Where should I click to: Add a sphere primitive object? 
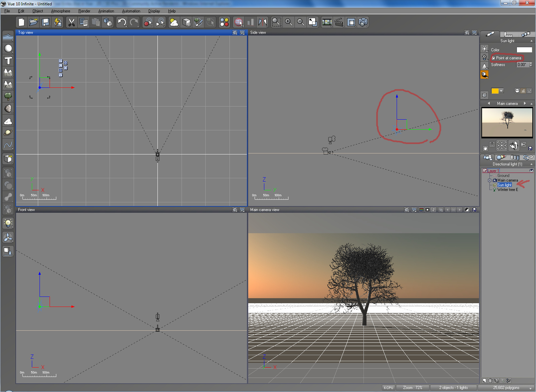pyautogui.click(x=8, y=49)
